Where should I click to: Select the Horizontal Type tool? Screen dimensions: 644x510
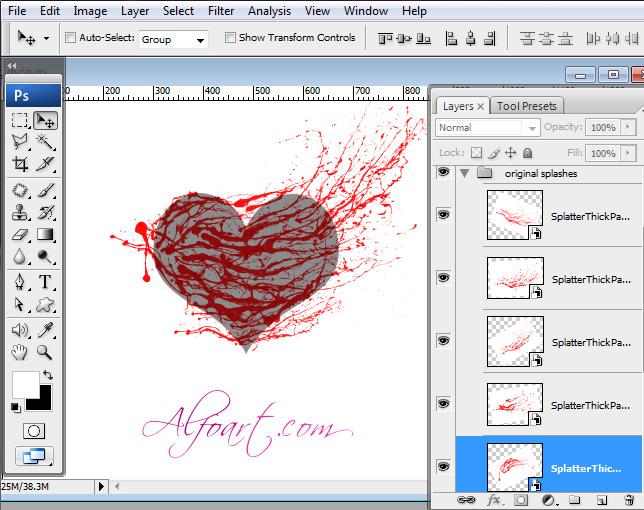click(45, 281)
